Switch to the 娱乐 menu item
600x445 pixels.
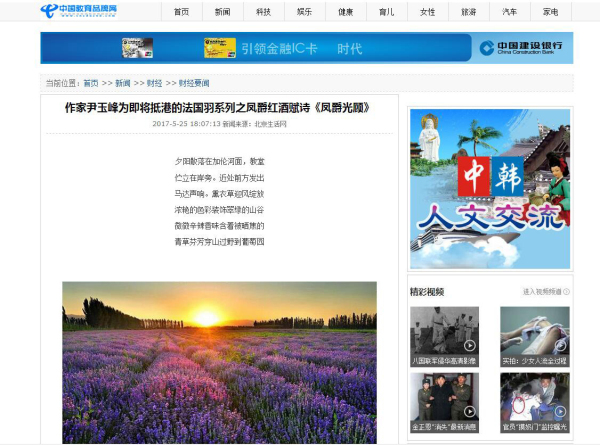304,12
